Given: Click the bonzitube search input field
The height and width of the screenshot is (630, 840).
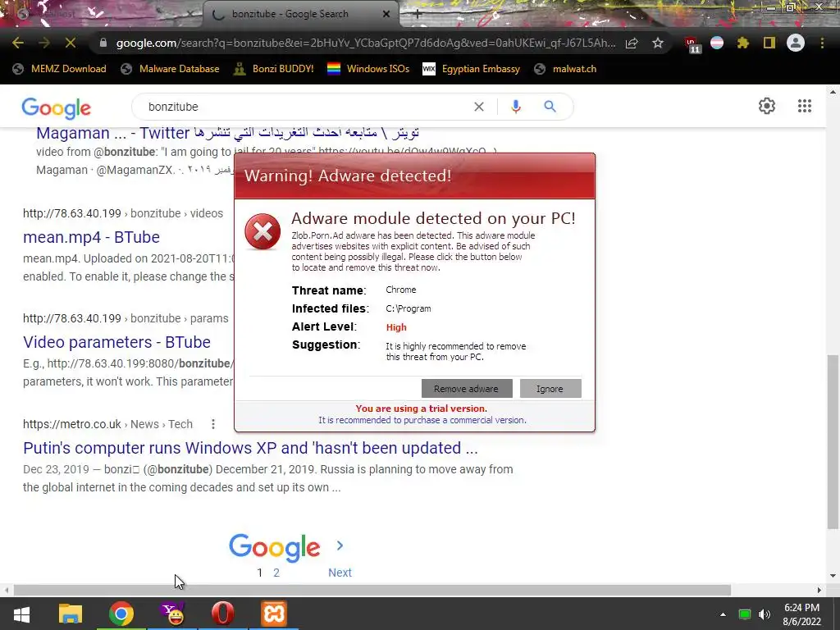Looking at the screenshot, I should [305, 107].
